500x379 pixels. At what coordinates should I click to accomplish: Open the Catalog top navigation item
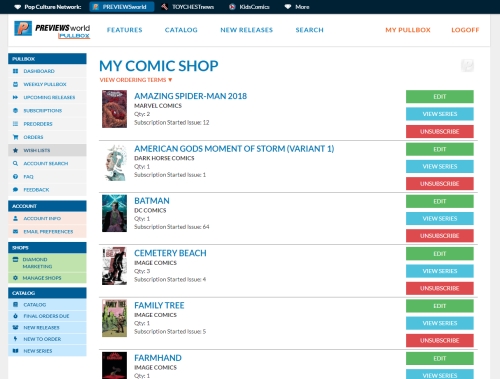pyautogui.click(x=181, y=30)
